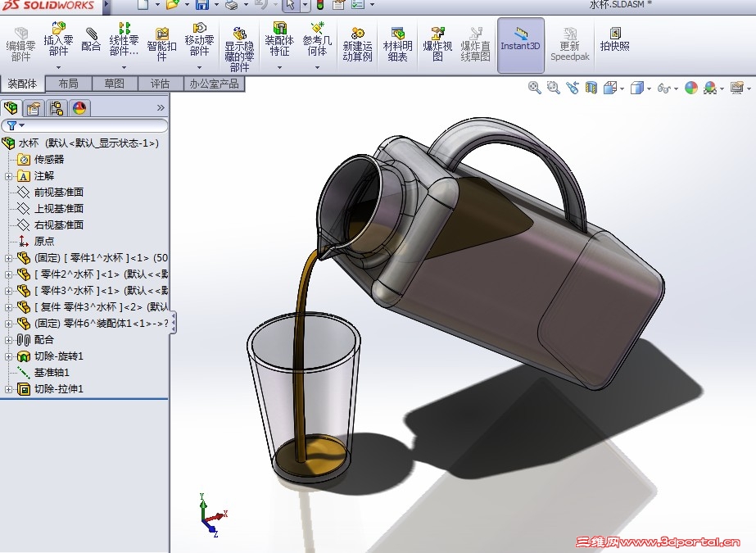This screenshot has height=553, width=756.
Task: Click View Orientation cube icon
Action: (610, 88)
